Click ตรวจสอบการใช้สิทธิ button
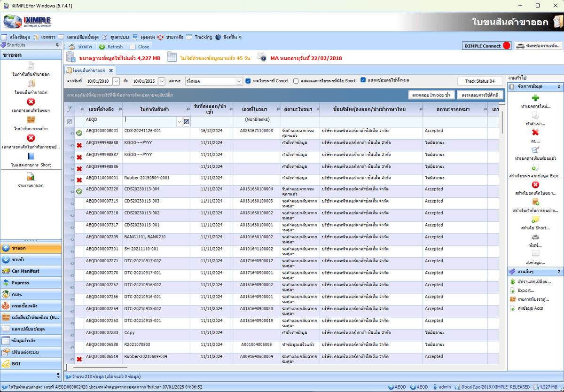This screenshot has height=392, width=564. click(480, 95)
